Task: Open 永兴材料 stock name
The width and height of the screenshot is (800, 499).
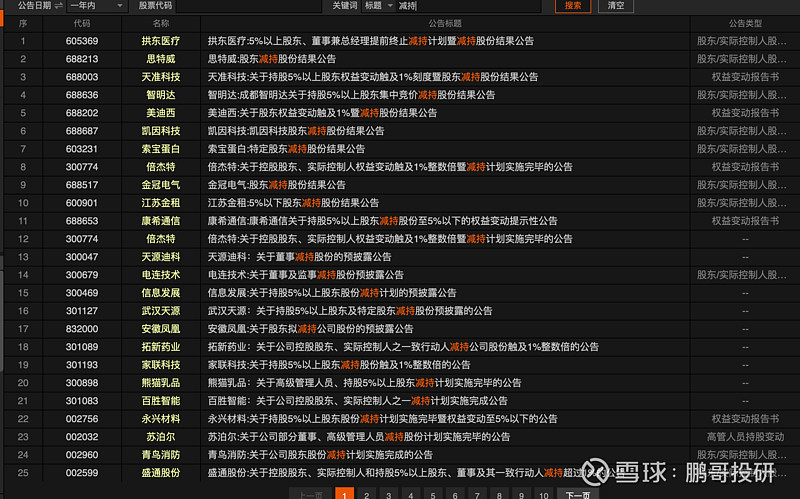Action: 161,419
